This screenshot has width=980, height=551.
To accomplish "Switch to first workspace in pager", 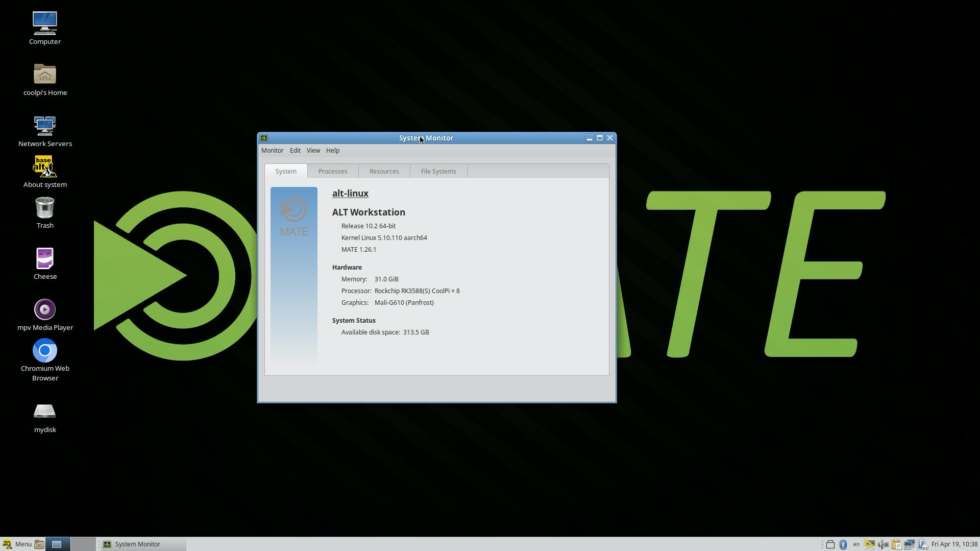I will pyautogui.click(x=58, y=544).
